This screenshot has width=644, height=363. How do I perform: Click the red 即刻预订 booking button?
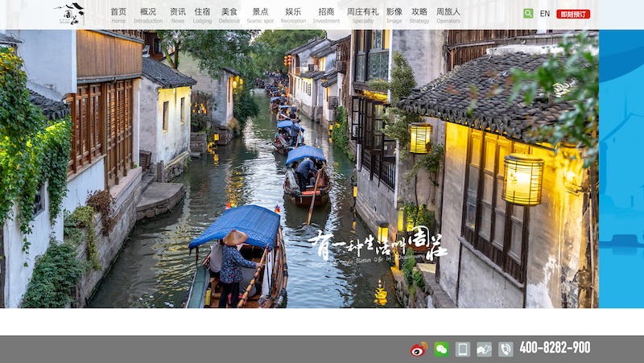click(x=573, y=14)
